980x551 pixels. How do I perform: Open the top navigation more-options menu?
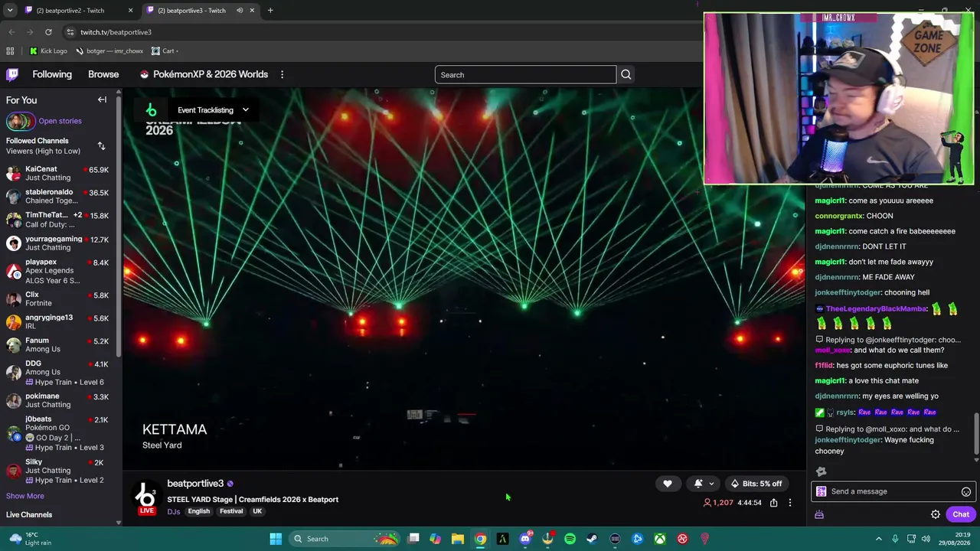click(282, 74)
